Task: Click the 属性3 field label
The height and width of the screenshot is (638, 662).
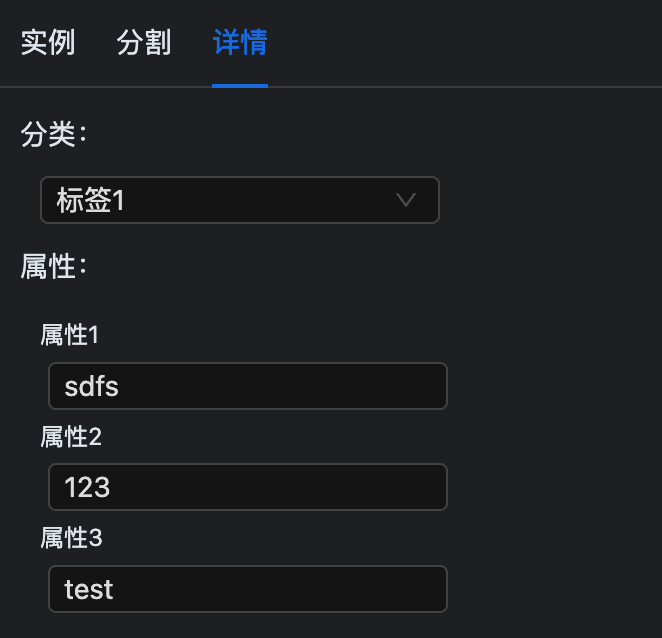Action: (71, 538)
